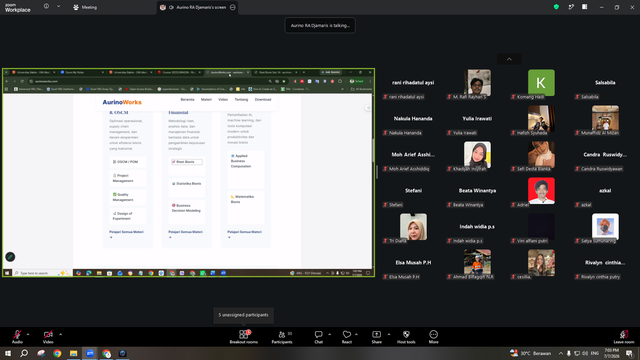Screen dimensions: 640x360
Task: Select Munaffidz Al Mizan's photo tile
Action: (x=605, y=119)
